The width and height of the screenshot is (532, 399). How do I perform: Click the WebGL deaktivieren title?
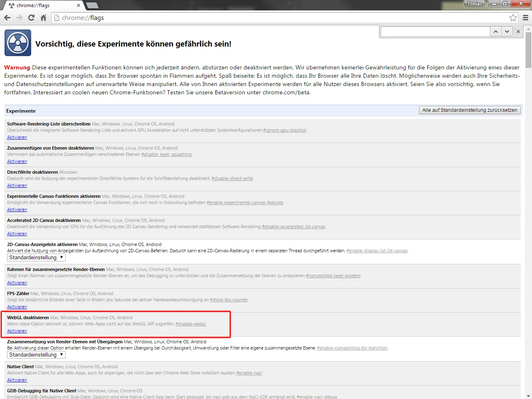(28, 318)
